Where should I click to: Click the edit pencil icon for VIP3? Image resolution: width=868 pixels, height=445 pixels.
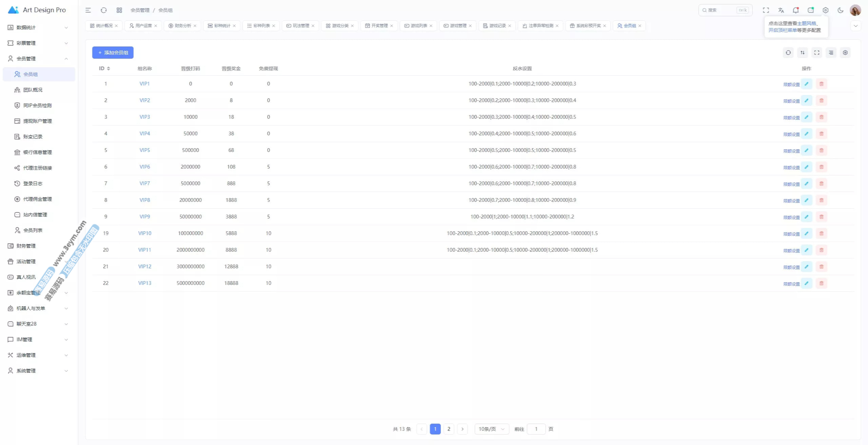click(x=807, y=117)
